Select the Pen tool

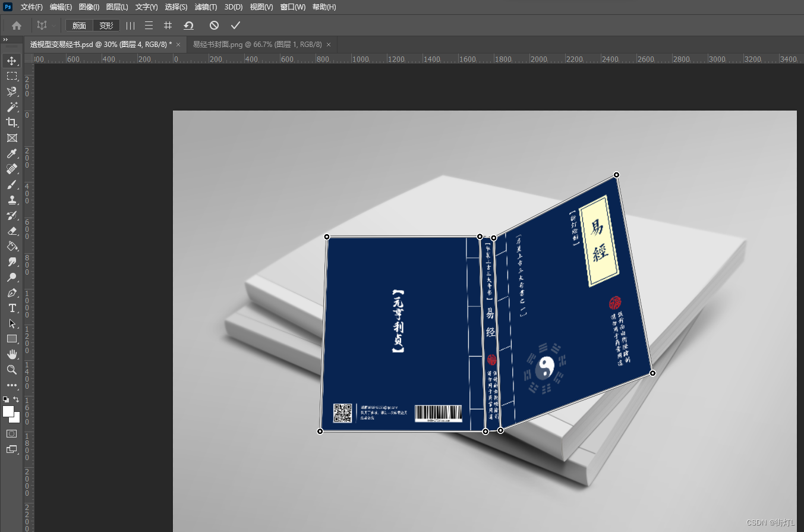[12, 292]
